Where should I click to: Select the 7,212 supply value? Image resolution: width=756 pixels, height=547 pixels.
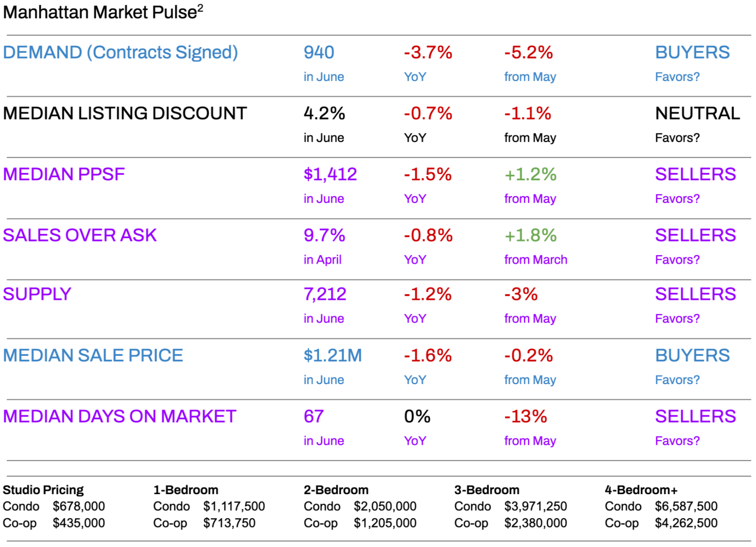click(x=325, y=294)
